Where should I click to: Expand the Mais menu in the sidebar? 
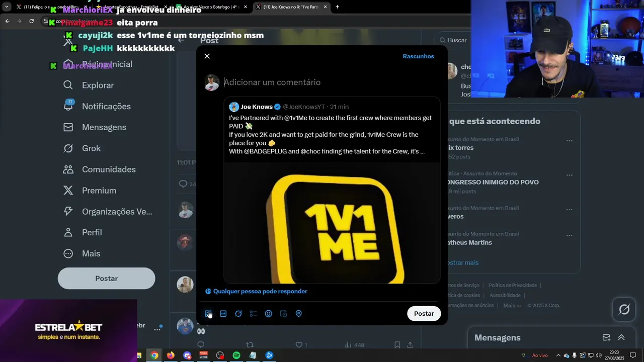click(82, 254)
